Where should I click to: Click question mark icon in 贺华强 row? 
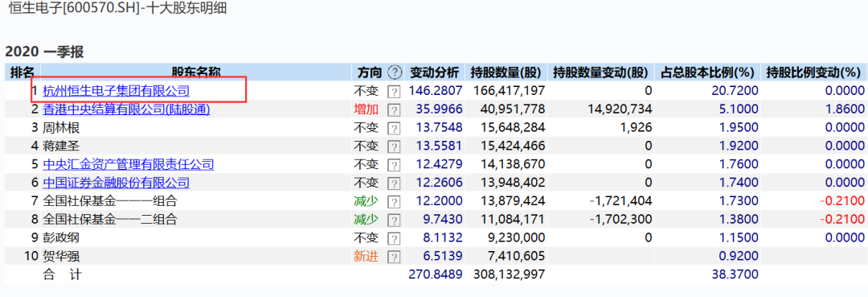click(x=394, y=257)
